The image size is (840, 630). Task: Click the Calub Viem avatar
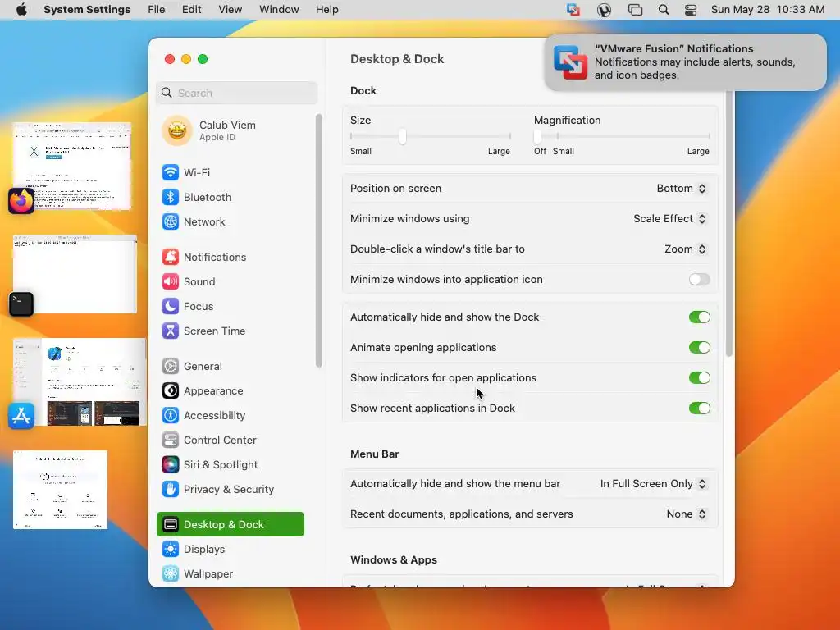tap(177, 130)
